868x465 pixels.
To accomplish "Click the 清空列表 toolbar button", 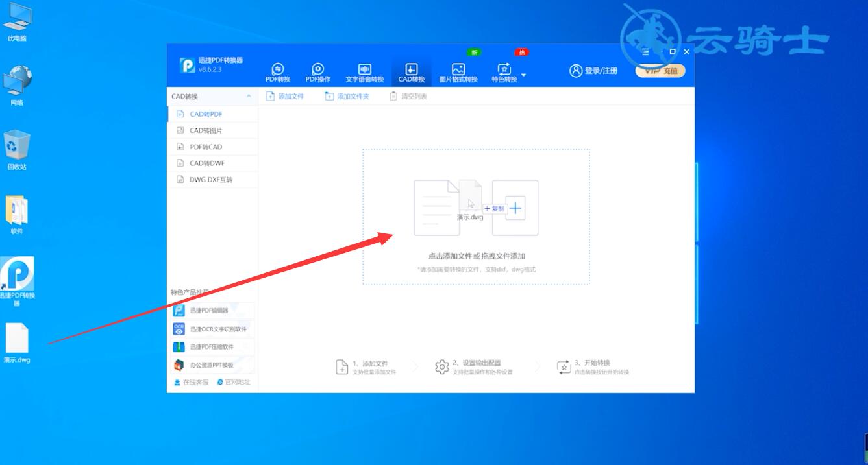I will [x=408, y=97].
